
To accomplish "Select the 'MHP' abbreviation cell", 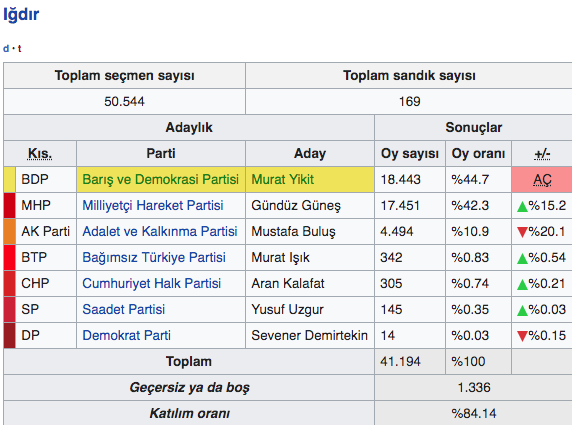I will point(46,205).
